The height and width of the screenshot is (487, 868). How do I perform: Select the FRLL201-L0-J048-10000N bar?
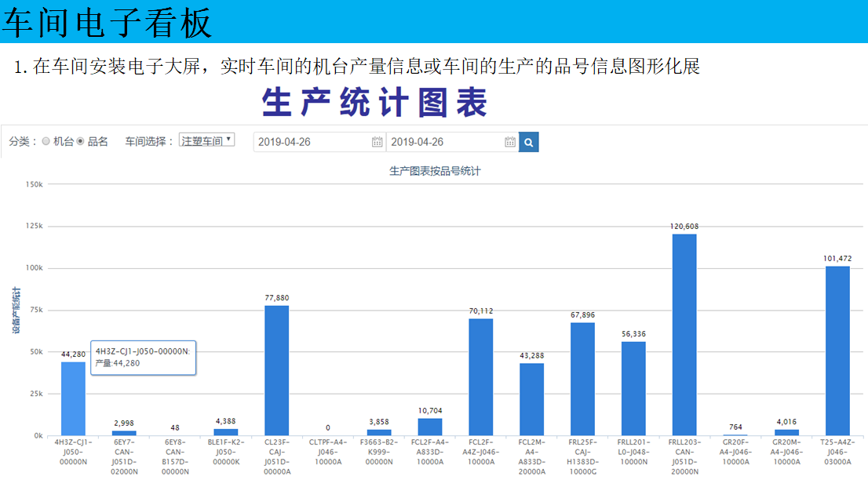[x=633, y=388]
